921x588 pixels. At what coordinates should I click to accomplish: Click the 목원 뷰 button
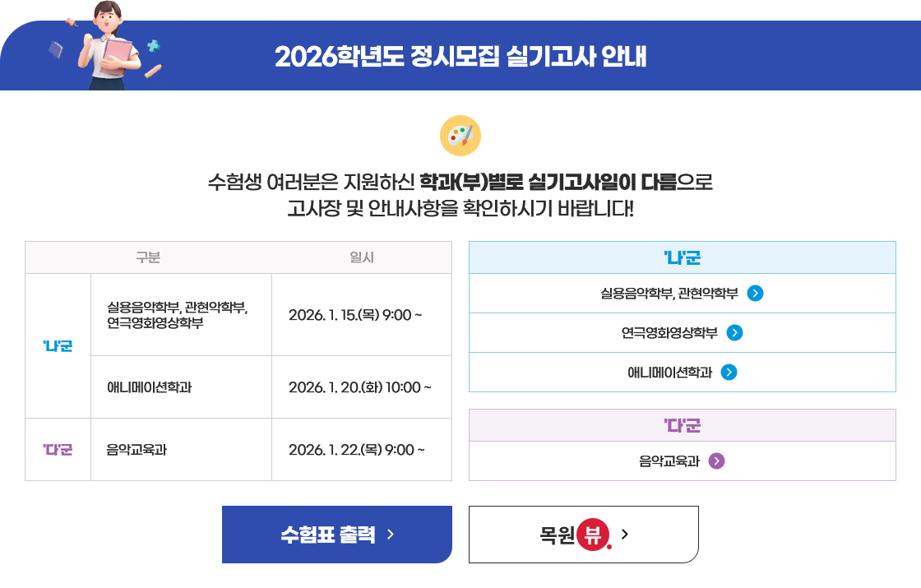[x=584, y=534]
